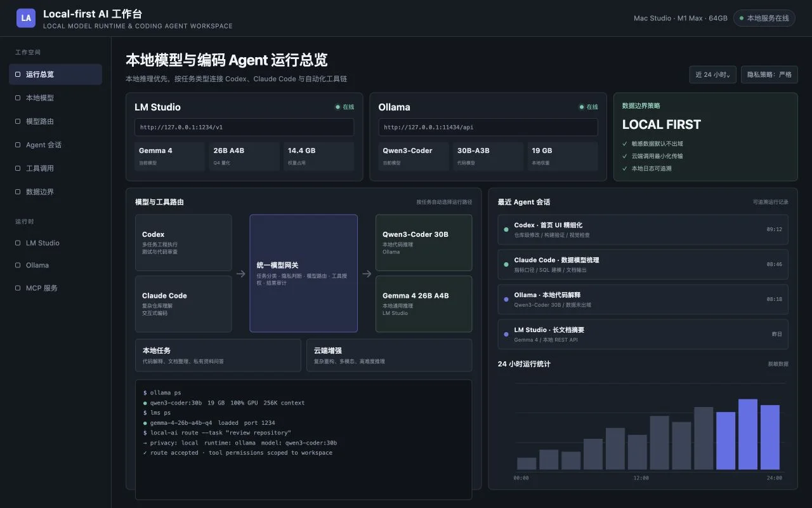812x508 pixels.
Task: Click the square icon beside 本地模型
Action: (x=18, y=98)
